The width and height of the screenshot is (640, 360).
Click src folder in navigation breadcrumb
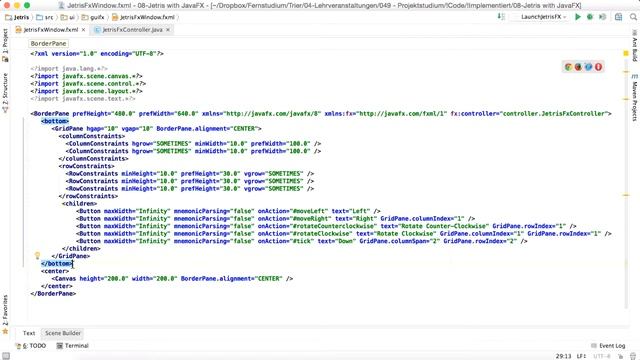45,17
